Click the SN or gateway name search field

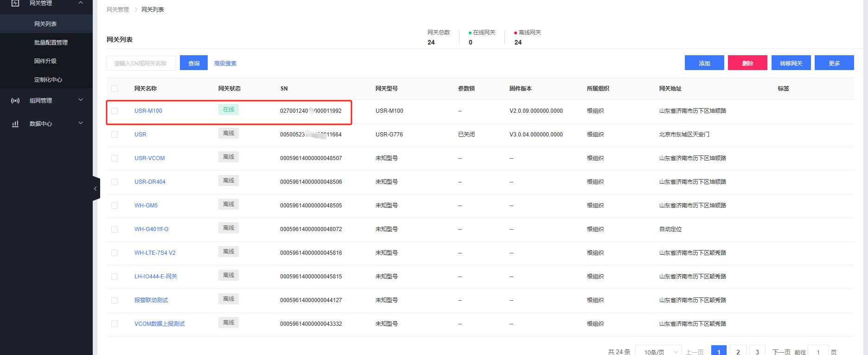[141, 63]
